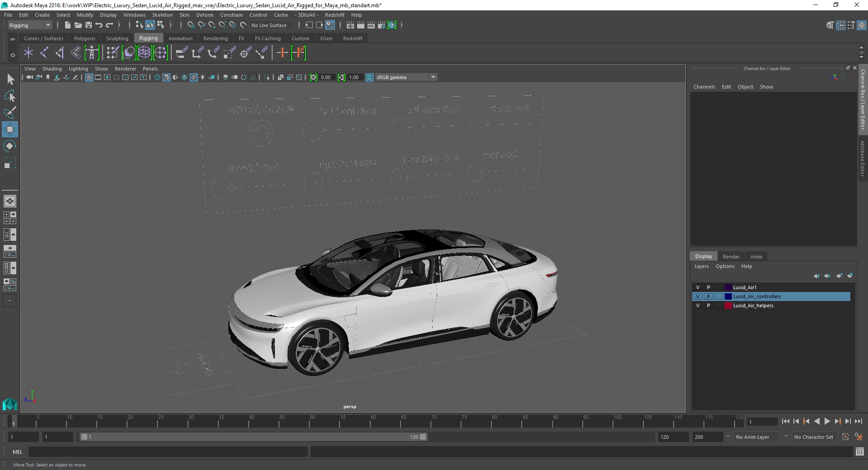Open the Deform menu

204,15
